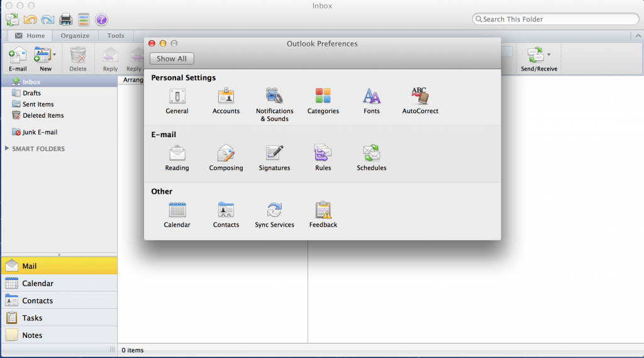Image resolution: width=644 pixels, height=358 pixels.
Task: Select Junk E-mail folder
Action: [x=59, y=132]
